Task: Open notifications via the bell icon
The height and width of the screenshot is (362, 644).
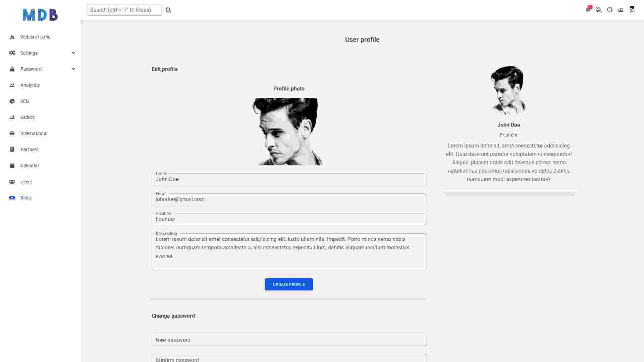Action: click(x=588, y=10)
